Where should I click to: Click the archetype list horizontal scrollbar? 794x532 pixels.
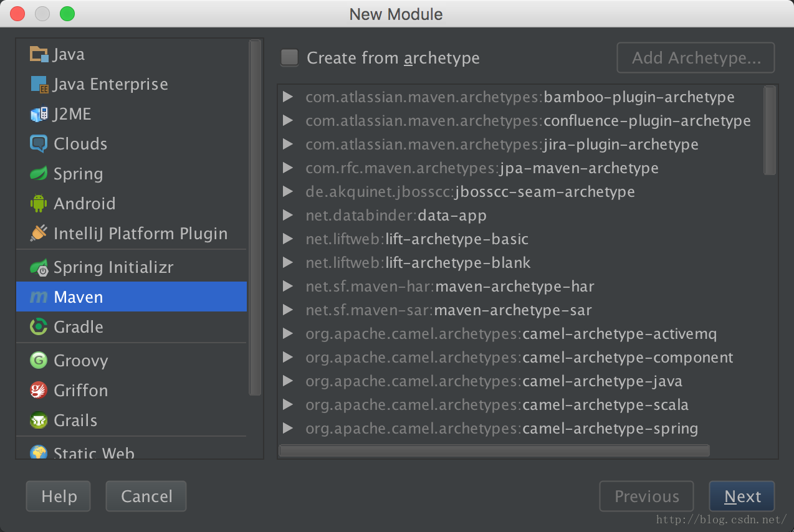tap(494, 450)
